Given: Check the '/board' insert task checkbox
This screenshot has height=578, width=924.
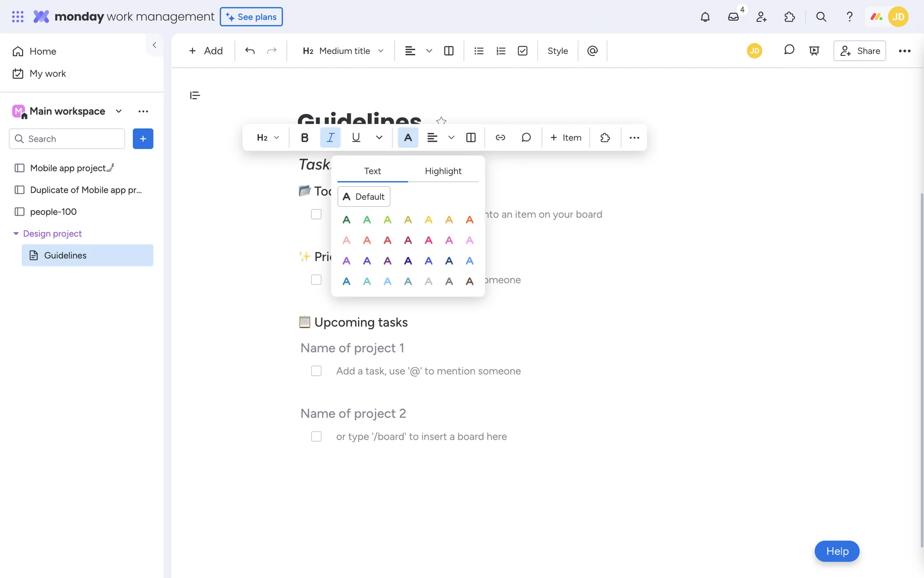Looking at the screenshot, I should [x=316, y=436].
